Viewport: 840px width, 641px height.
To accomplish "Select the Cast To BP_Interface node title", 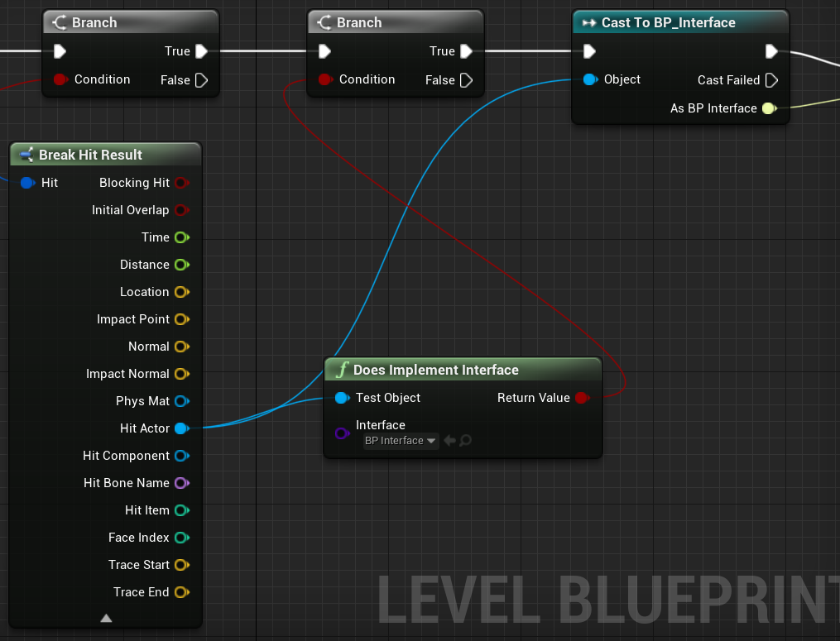I will coord(668,22).
